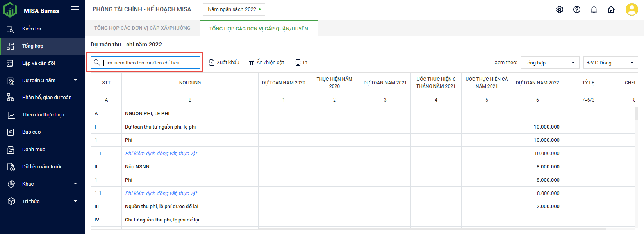Open the user avatar profile
This screenshot has width=644, height=234.
click(631, 10)
